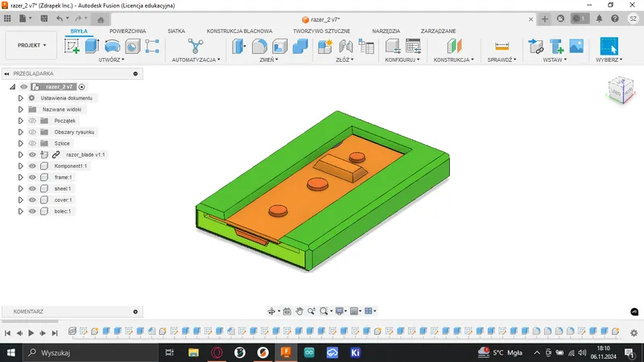Viewport: 644px width, 362px height.
Task: Select the Revolve tool icon
Action: [x=112, y=47]
